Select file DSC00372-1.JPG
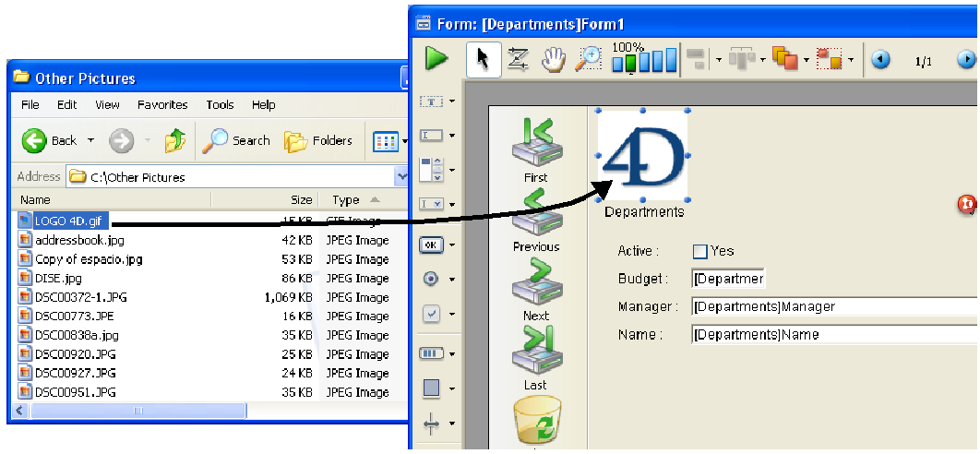Image resolution: width=980 pixels, height=454 pixels. [81, 297]
